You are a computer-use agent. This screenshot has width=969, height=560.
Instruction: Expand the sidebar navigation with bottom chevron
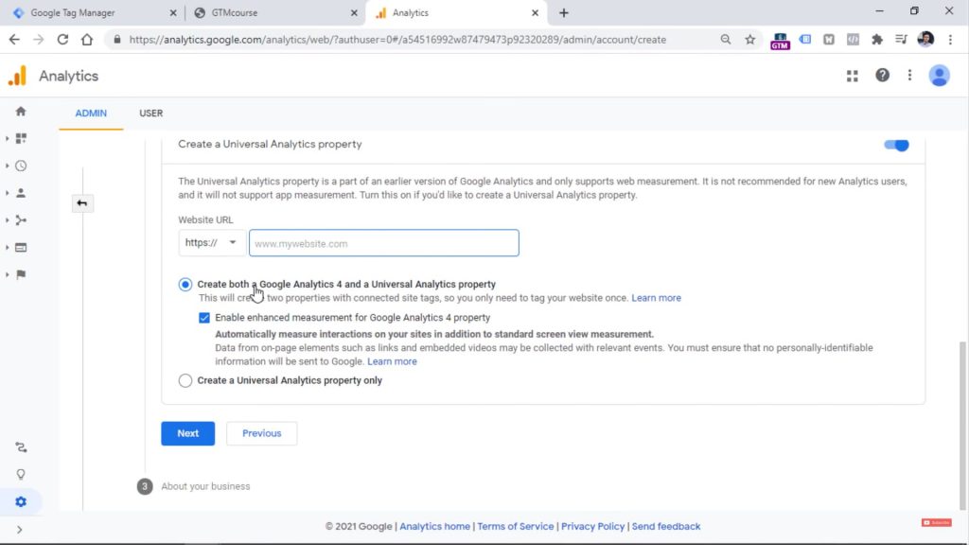point(19,529)
